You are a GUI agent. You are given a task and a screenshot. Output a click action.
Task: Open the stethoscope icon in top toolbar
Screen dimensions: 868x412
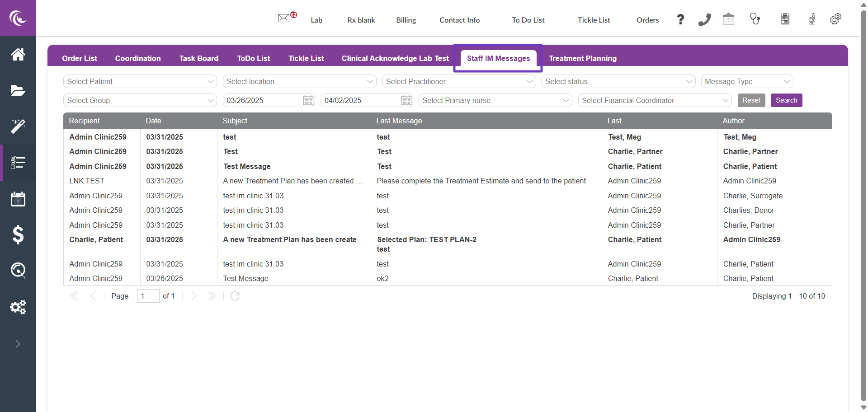pos(755,19)
